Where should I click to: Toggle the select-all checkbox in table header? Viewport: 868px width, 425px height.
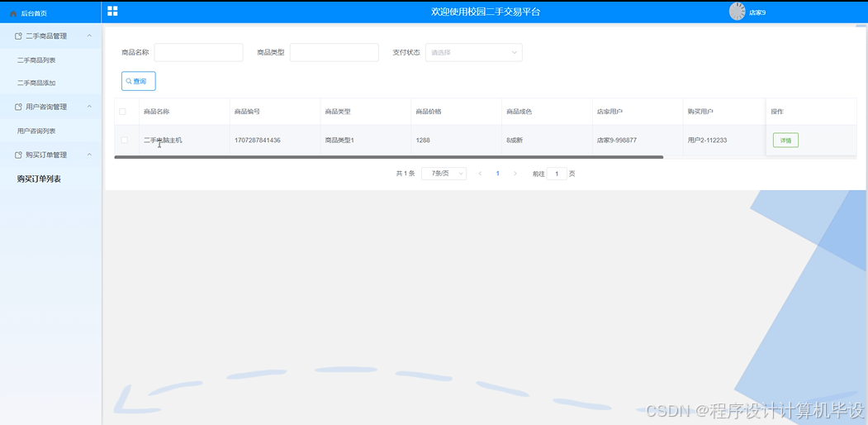(122, 112)
